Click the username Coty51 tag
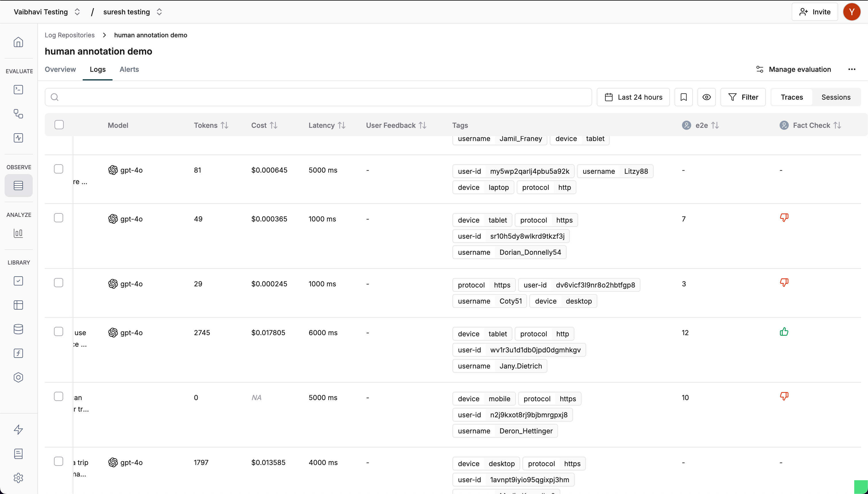868x494 pixels. (490, 301)
